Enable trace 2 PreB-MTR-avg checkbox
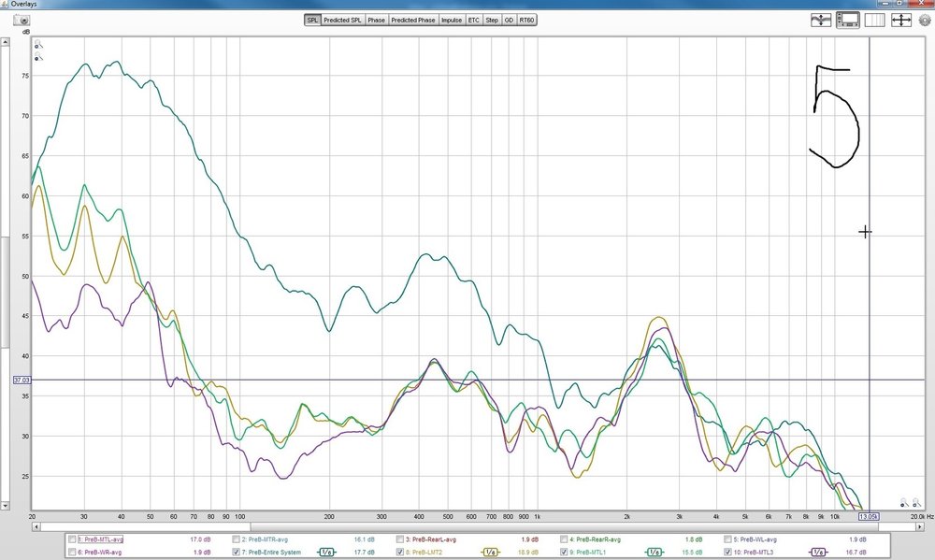Viewport: 935px width, 560px height. [237, 539]
